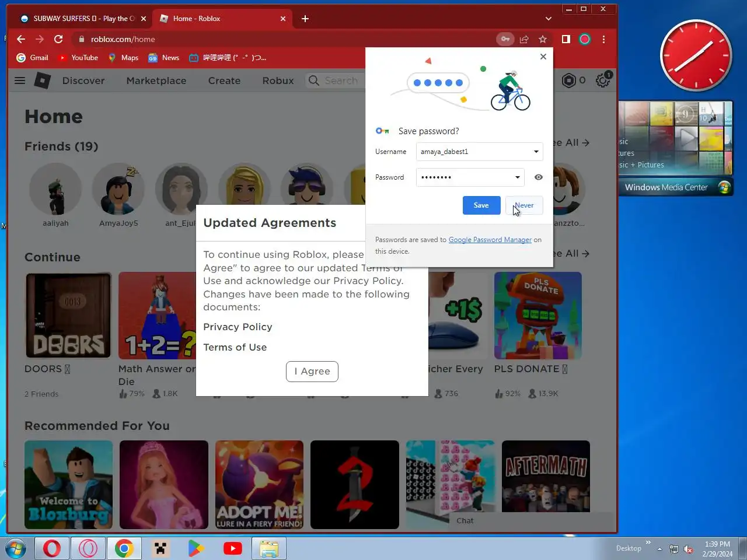
Task: Click Never in the password popup
Action: [524, 205]
